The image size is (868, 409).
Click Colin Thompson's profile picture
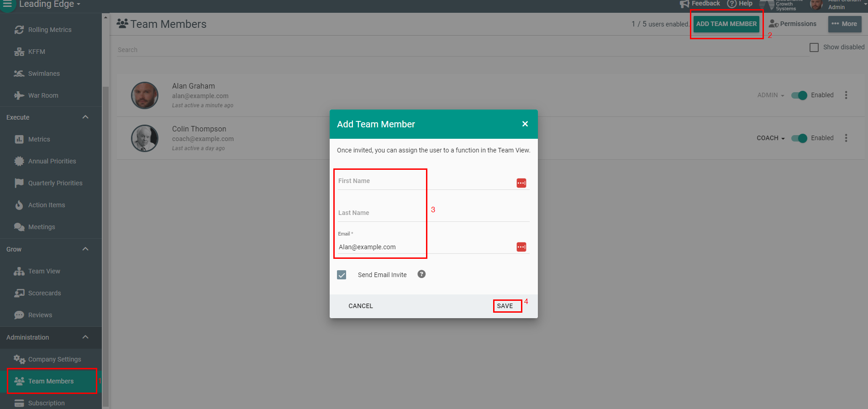pyautogui.click(x=145, y=138)
